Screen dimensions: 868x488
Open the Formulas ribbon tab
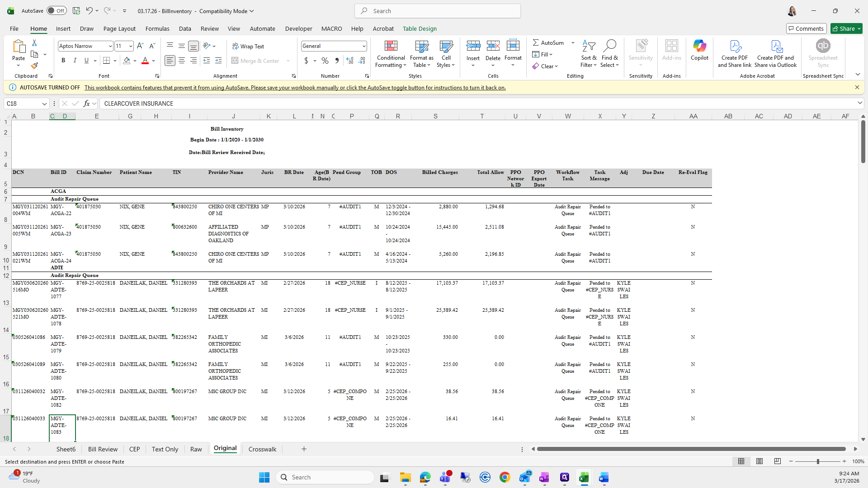[x=157, y=28]
